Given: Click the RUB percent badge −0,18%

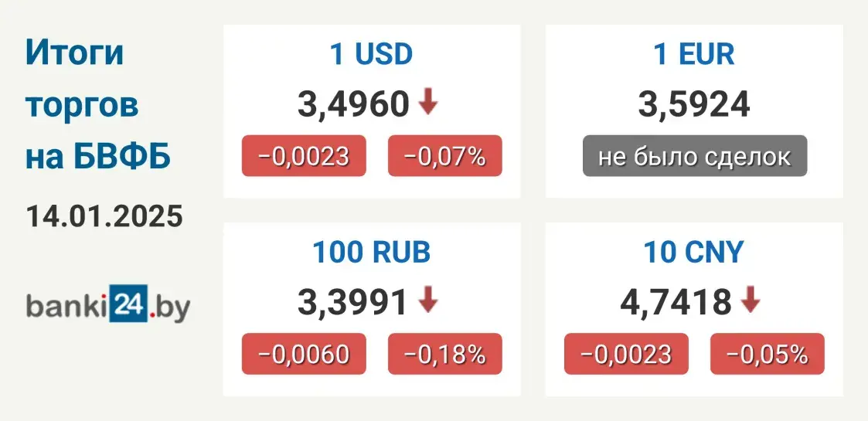Looking at the screenshot, I should [x=445, y=354].
